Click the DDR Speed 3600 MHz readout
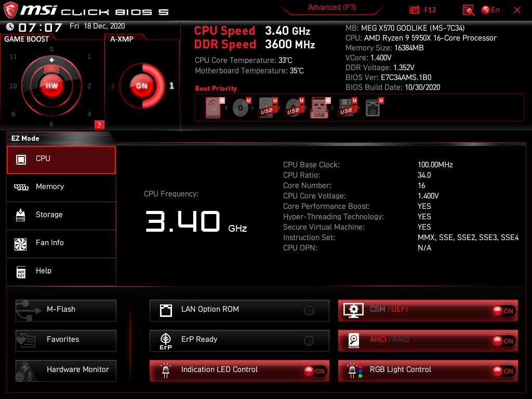 click(255, 45)
